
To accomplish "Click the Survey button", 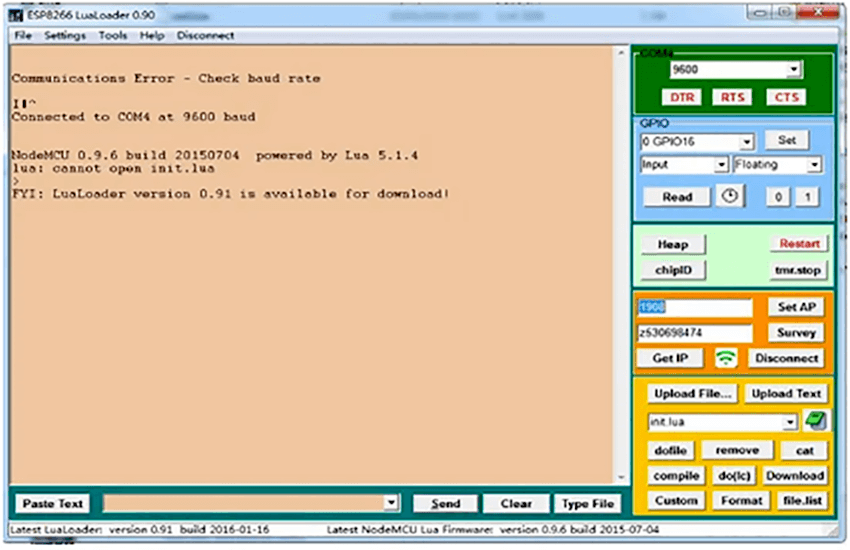I will [x=796, y=333].
